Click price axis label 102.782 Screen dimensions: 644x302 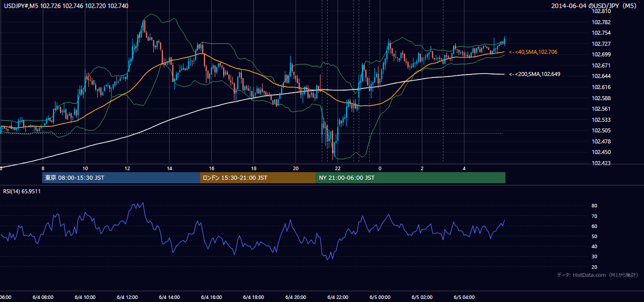point(601,22)
